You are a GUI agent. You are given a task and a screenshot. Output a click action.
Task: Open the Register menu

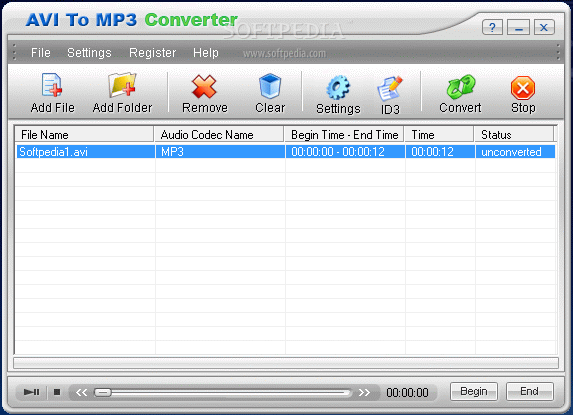(152, 53)
